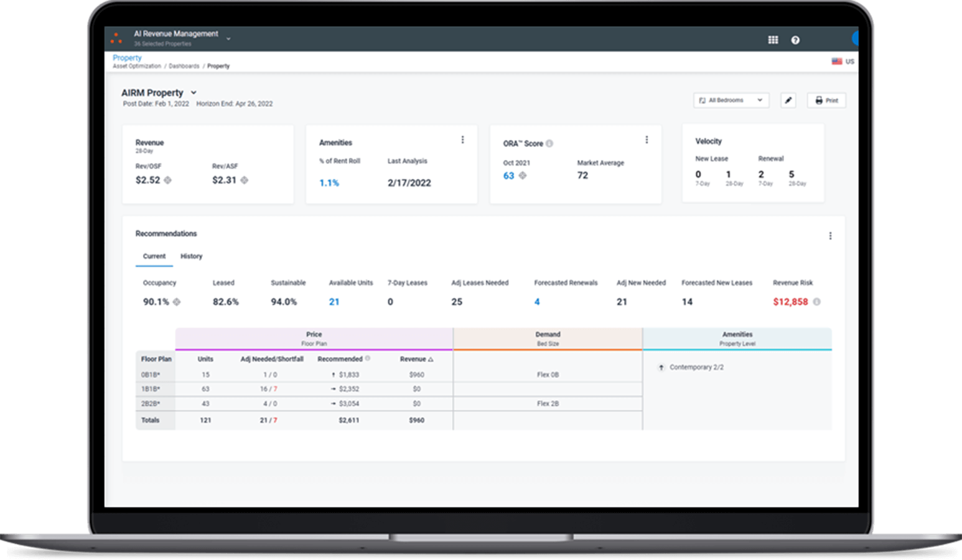
Task: Click the printer icon on the Print button
Action: [x=819, y=100]
